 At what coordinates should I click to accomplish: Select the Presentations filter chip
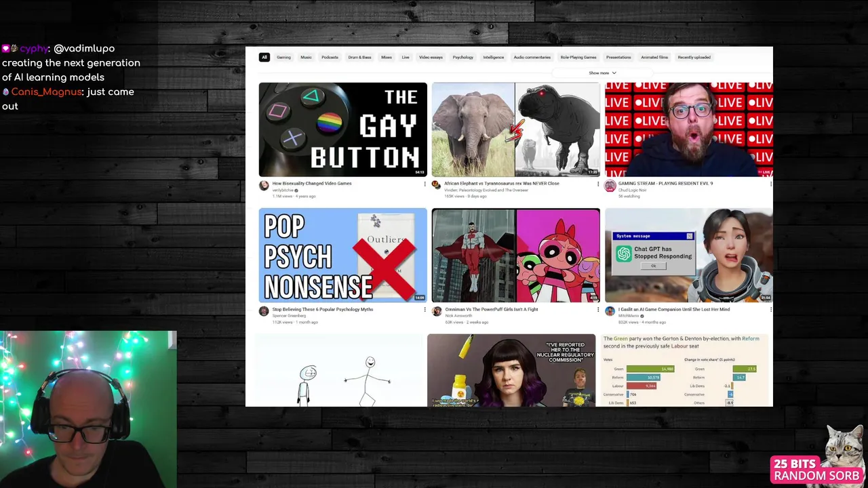618,57
